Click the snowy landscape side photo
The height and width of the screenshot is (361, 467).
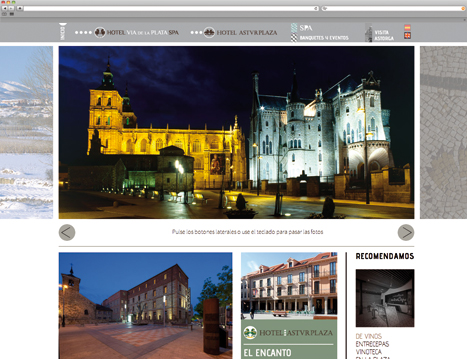click(x=26, y=132)
